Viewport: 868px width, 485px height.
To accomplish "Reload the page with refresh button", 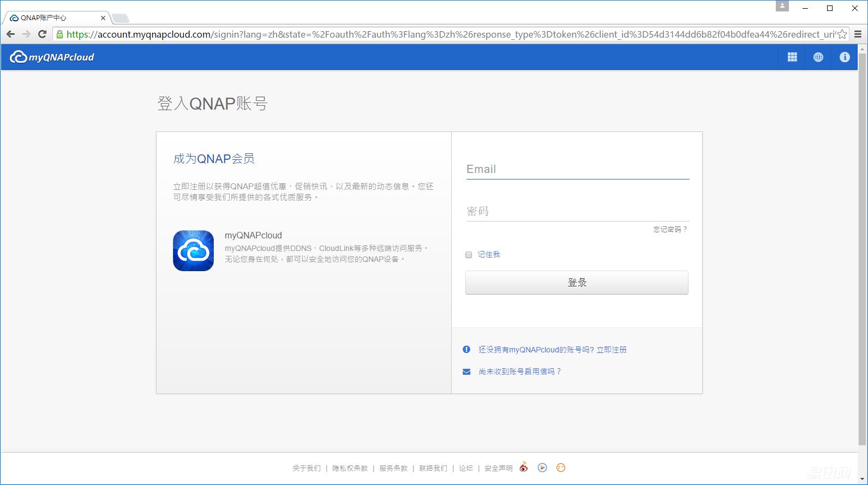I will 42,34.
